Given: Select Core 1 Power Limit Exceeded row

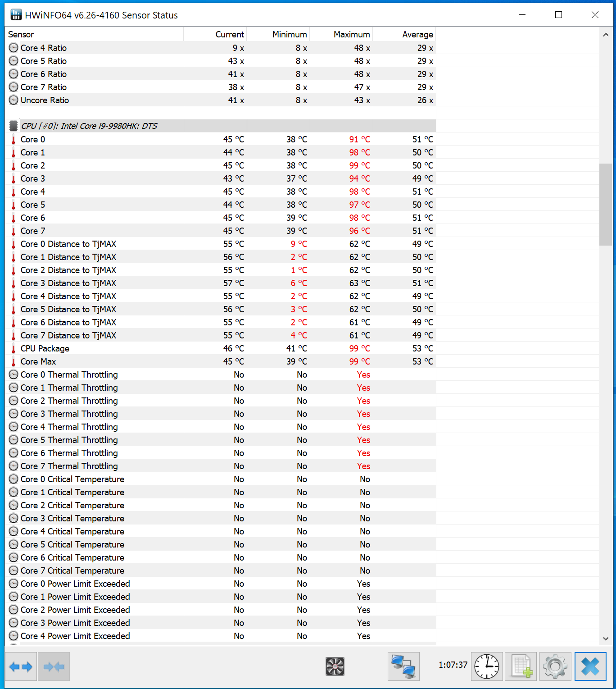Looking at the screenshot, I should tap(221, 597).
